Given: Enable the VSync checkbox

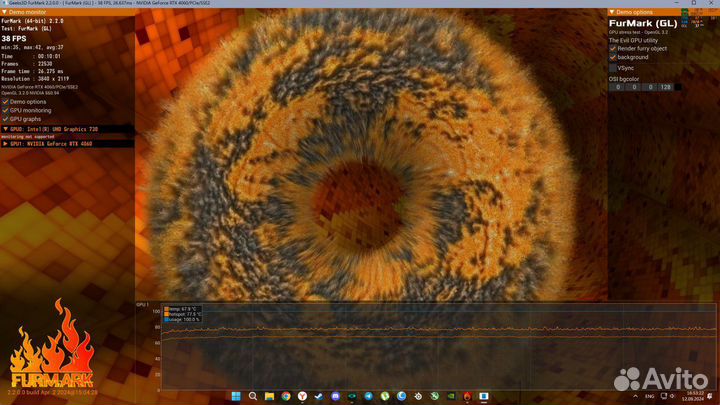Looking at the screenshot, I should click(x=613, y=68).
